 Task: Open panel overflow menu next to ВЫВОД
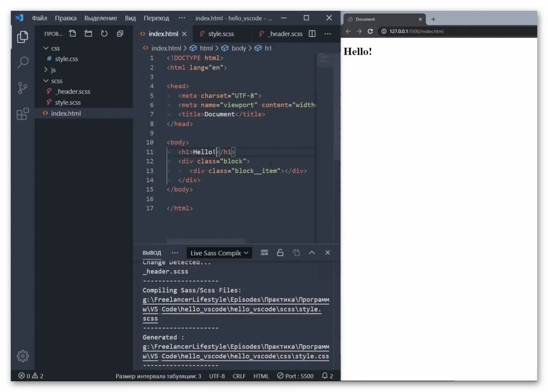tap(175, 253)
